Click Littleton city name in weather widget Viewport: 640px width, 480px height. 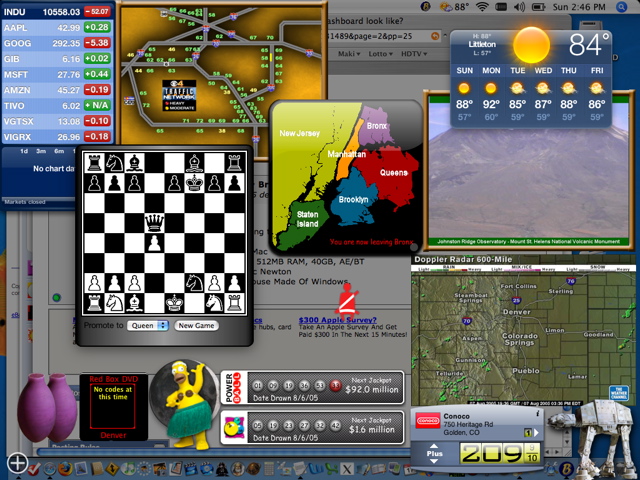(482, 44)
